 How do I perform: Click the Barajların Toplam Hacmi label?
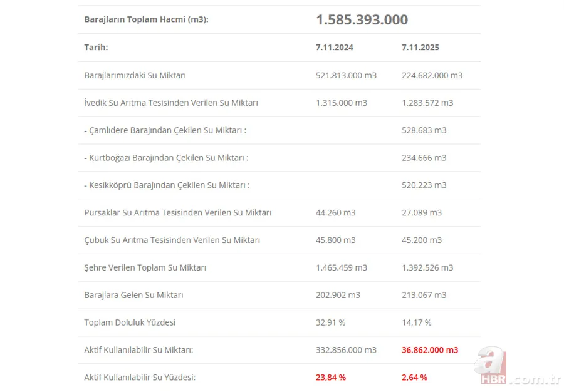click(146, 19)
